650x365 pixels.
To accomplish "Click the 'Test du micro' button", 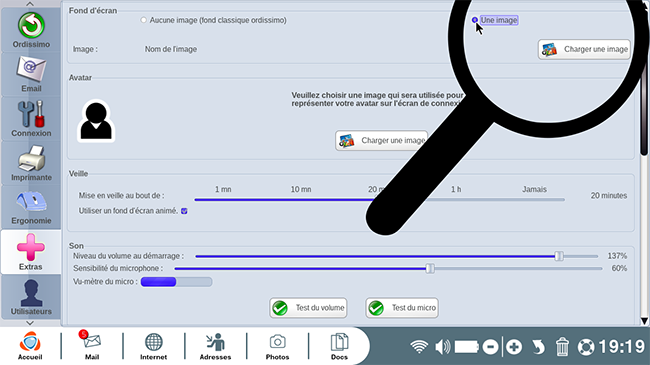I will (402, 308).
